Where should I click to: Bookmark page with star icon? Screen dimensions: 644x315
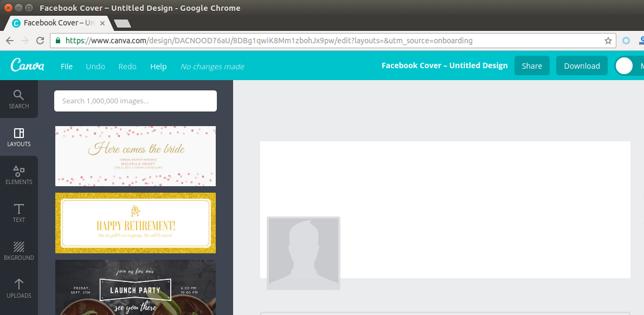point(608,41)
